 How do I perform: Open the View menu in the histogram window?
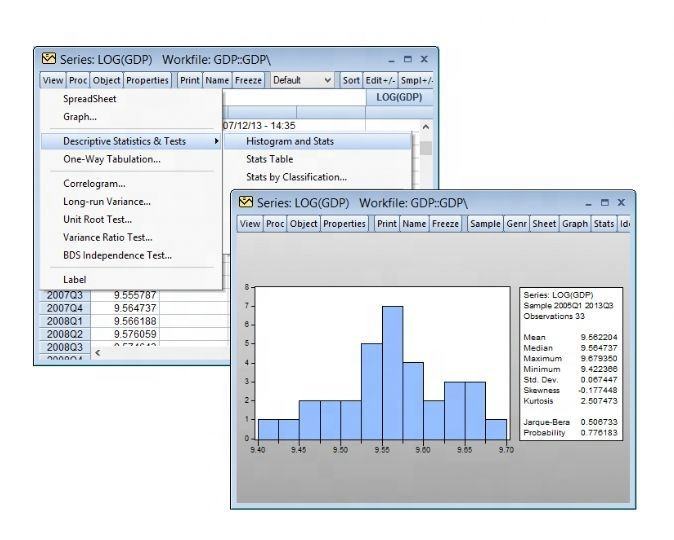click(x=249, y=224)
